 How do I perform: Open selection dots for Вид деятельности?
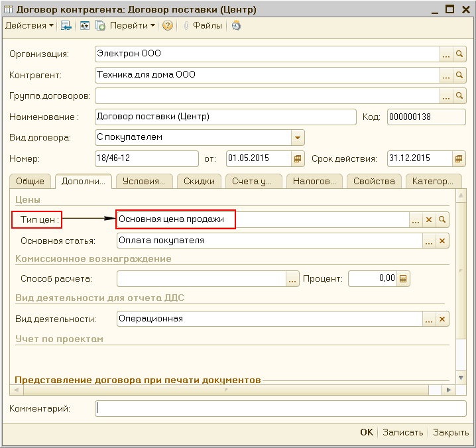click(x=429, y=319)
